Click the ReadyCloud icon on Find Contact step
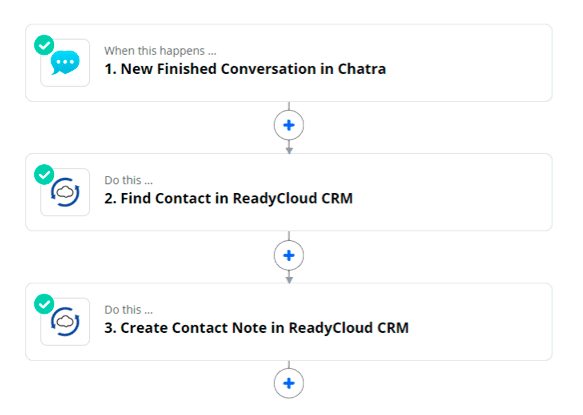 [x=65, y=192]
